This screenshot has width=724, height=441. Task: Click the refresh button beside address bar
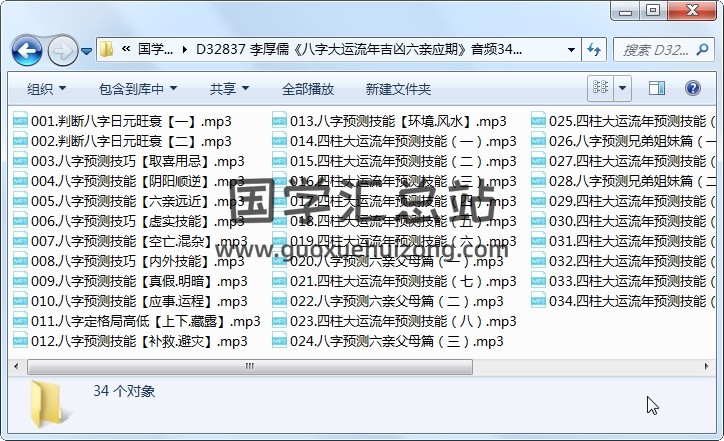pos(592,49)
